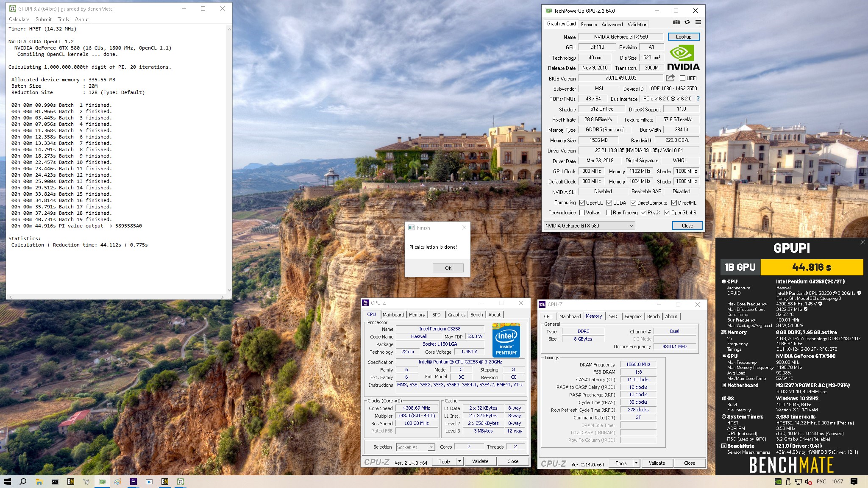Toggle the UEFI checkbox
Image resolution: width=868 pixels, height=488 pixels.
click(x=683, y=78)
